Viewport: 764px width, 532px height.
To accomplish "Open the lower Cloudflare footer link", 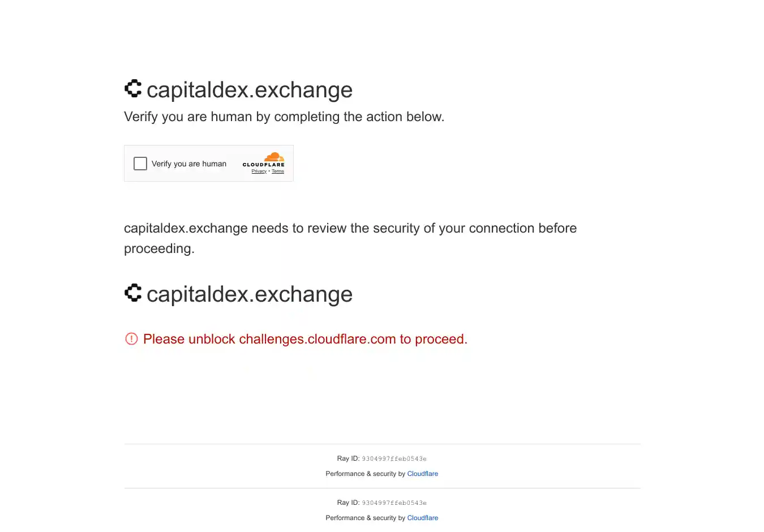I will coord(423,518).
